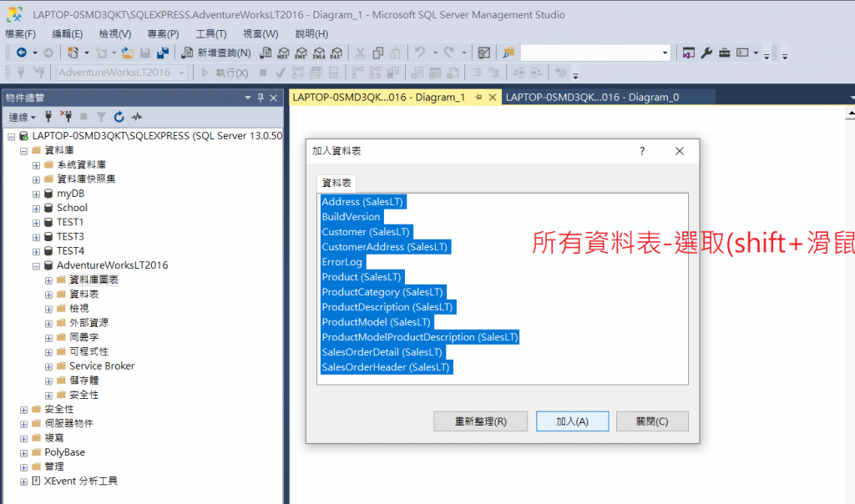Select ProductCategory (SalesLT) in table list

click(382, 292)
